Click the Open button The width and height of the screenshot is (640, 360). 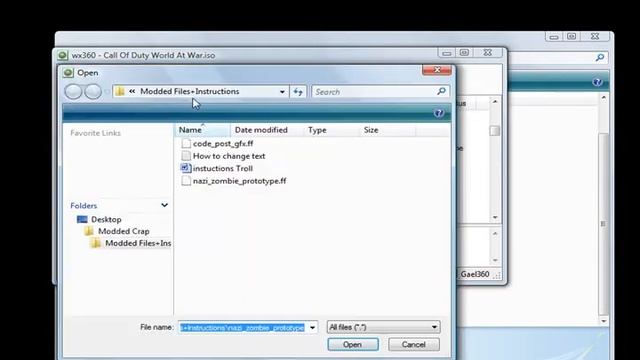[353, 344]
